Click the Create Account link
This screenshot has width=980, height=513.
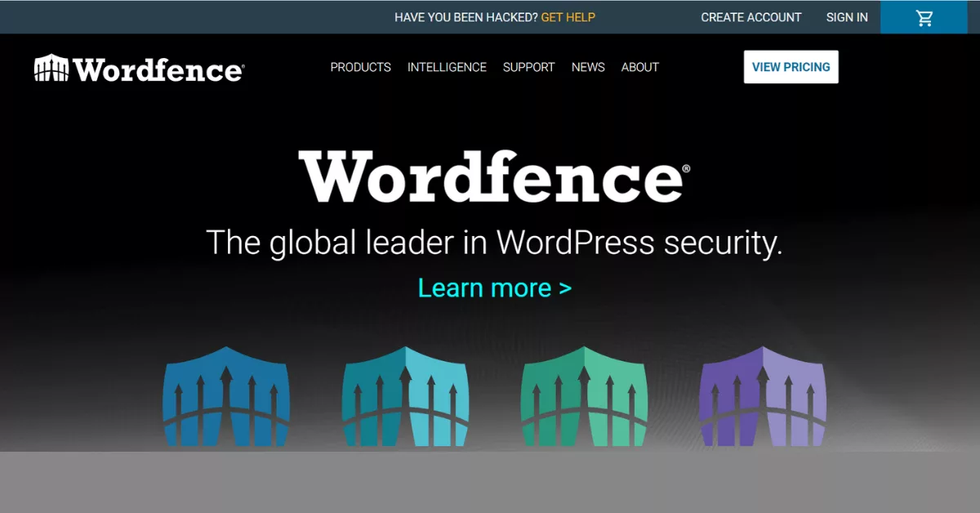click(x=751, y=17)
